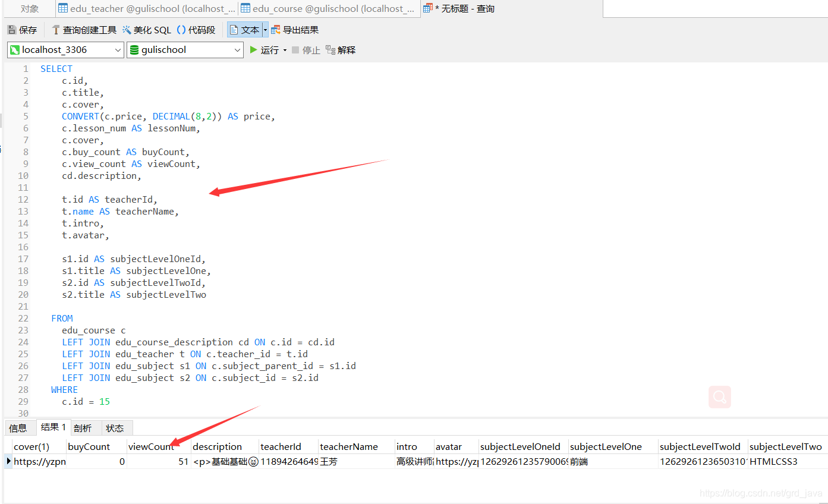Viewport: 828px width, 504px height.
Task: Click the subjectLevelTwo column header
Action: coord(788,446)
